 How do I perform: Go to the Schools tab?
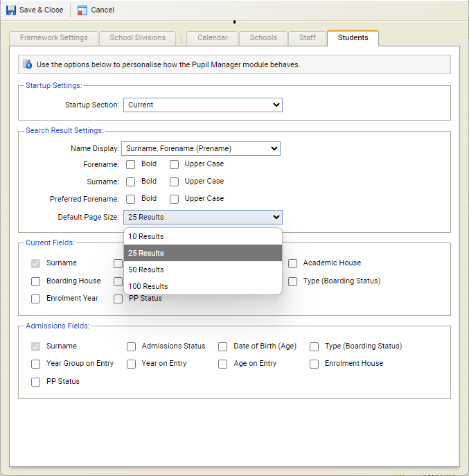[x=263, y=37]
